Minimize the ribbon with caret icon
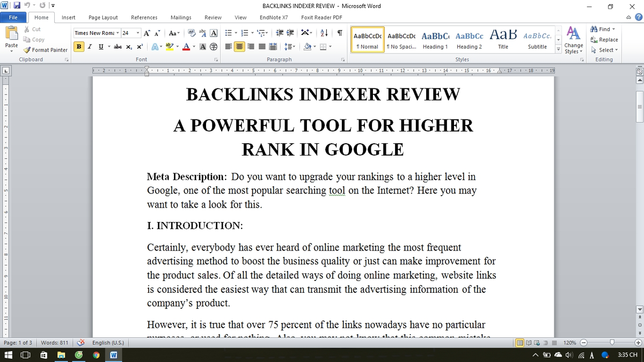The image size is (644, 362). (x=630, y=17)
